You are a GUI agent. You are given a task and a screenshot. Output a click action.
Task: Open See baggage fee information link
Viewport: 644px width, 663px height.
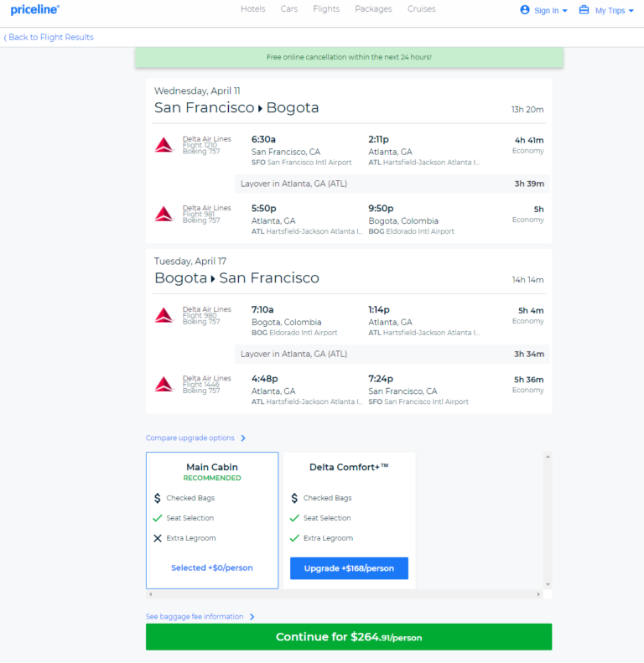(x=195, y=617)
